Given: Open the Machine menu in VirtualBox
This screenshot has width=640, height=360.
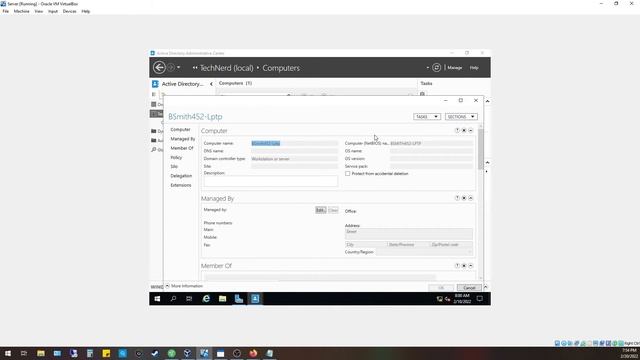Looking at the screenshot, I should coord(21,11).
